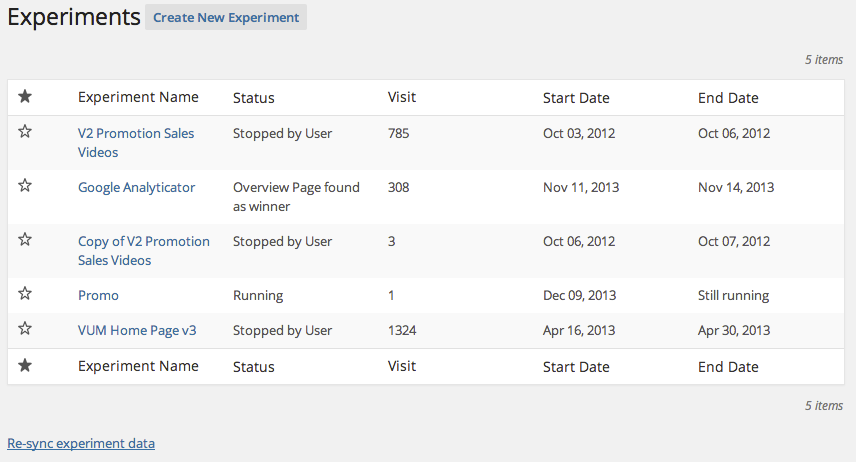Click the Visit column header at top
The height and width of the screenshot is (462, 856).
pos(402,97)
